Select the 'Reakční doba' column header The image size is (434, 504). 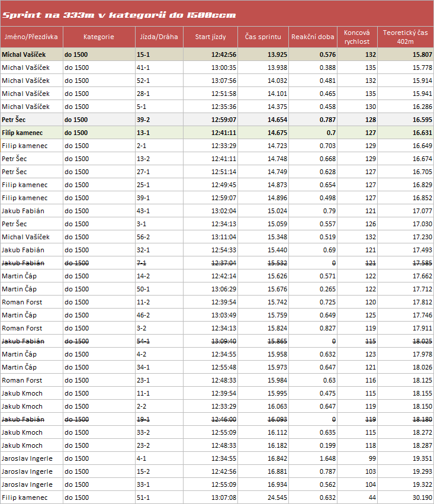[x=312, y=37]
